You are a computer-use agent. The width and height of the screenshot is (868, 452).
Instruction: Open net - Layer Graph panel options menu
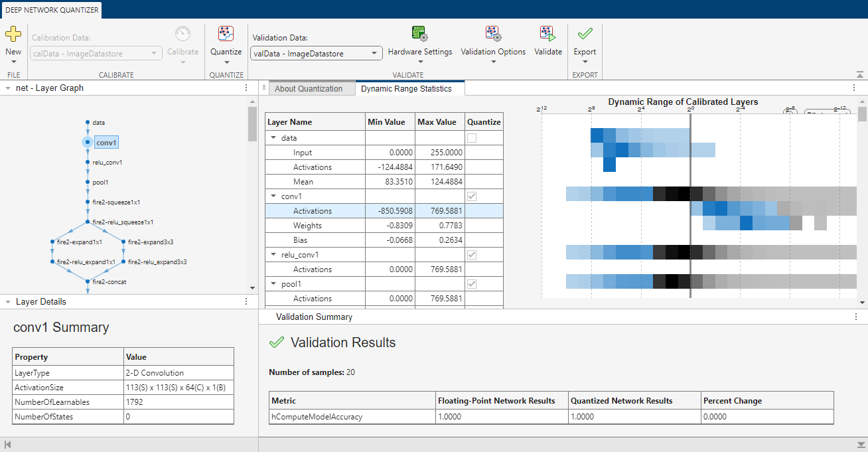coord(246,88)
